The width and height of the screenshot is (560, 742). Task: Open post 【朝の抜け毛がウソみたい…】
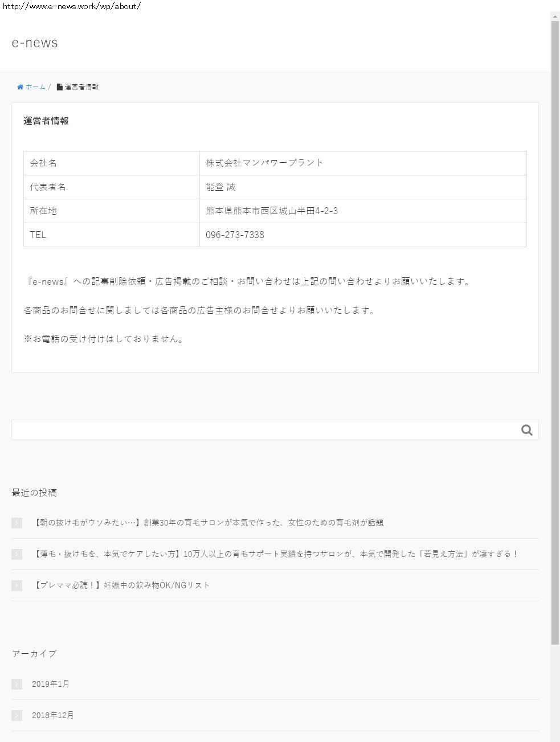click(x=207, y=523)
